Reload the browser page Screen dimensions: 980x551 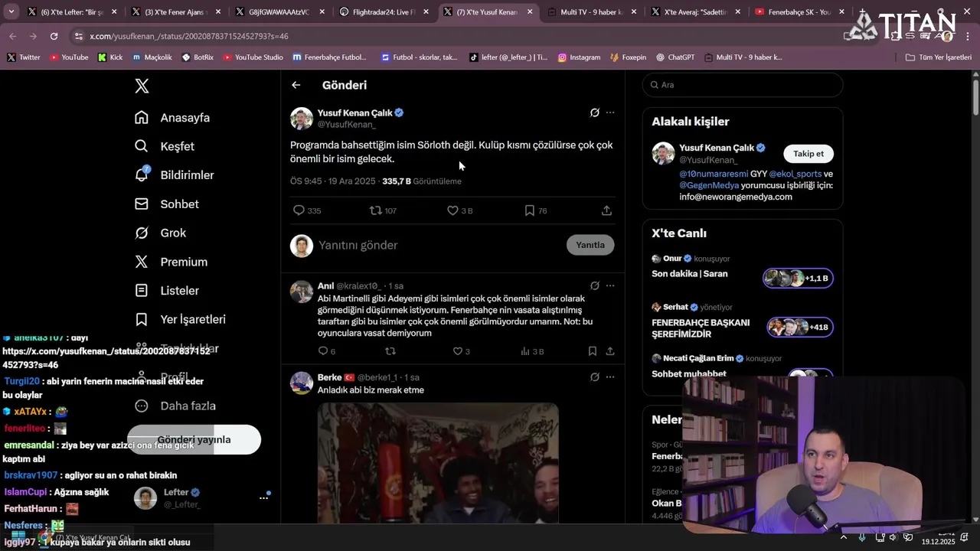coord(54,36)
